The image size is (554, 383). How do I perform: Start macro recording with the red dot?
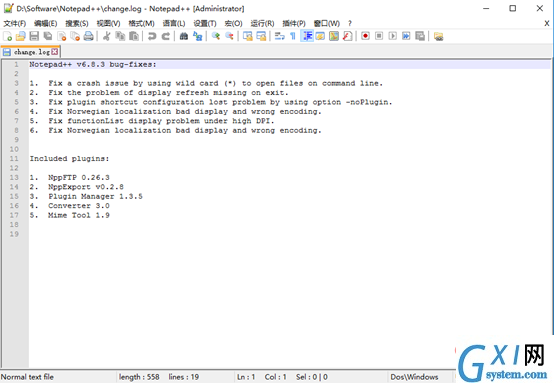point(366,36)
